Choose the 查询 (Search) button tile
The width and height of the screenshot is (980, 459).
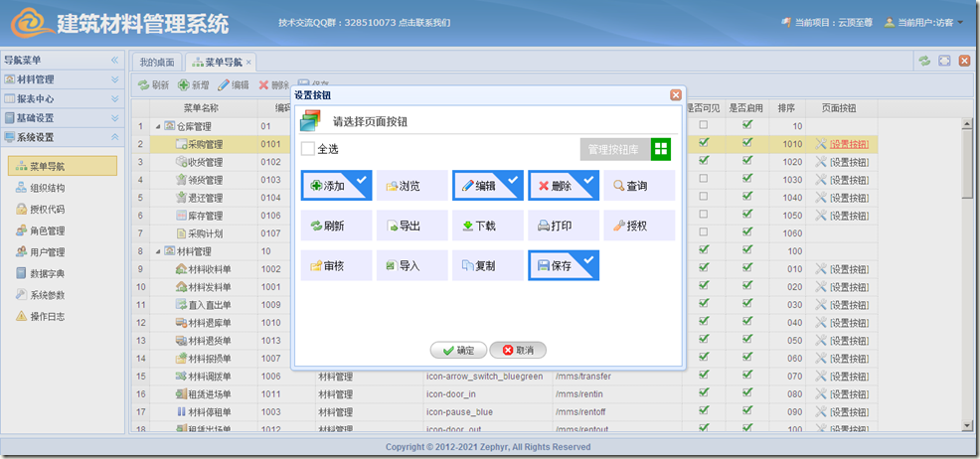coord(638,186)
